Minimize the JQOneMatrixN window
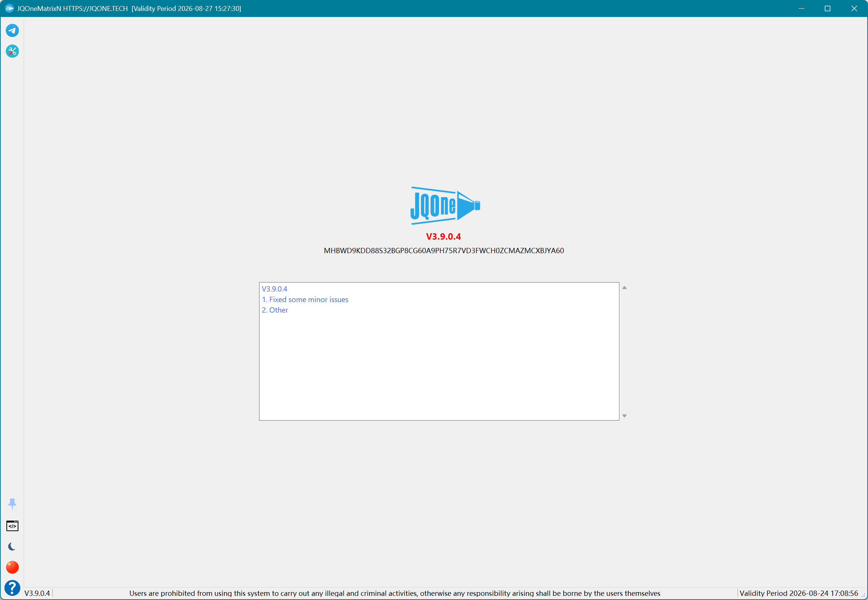 click(x=801, y=8)
